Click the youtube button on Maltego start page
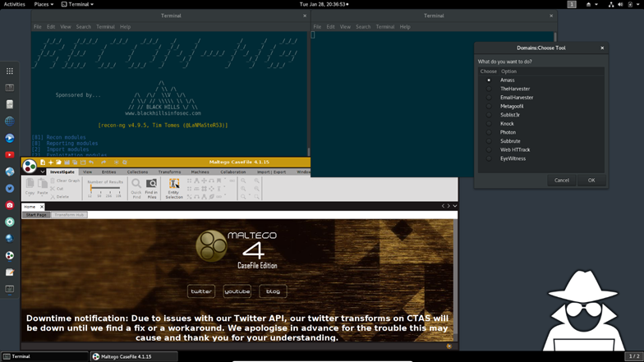This screenshot has height=362, width=644. tap(237, 291)
